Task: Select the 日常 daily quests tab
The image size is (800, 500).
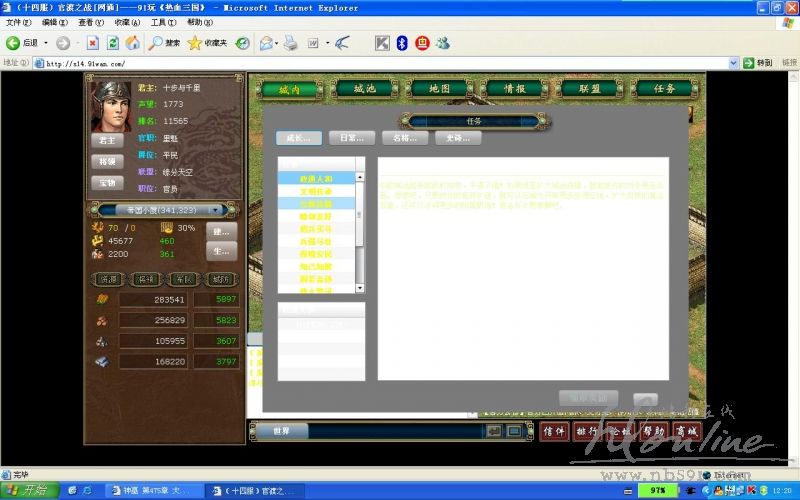Action: pyautogui.click(x=351, y=138)
